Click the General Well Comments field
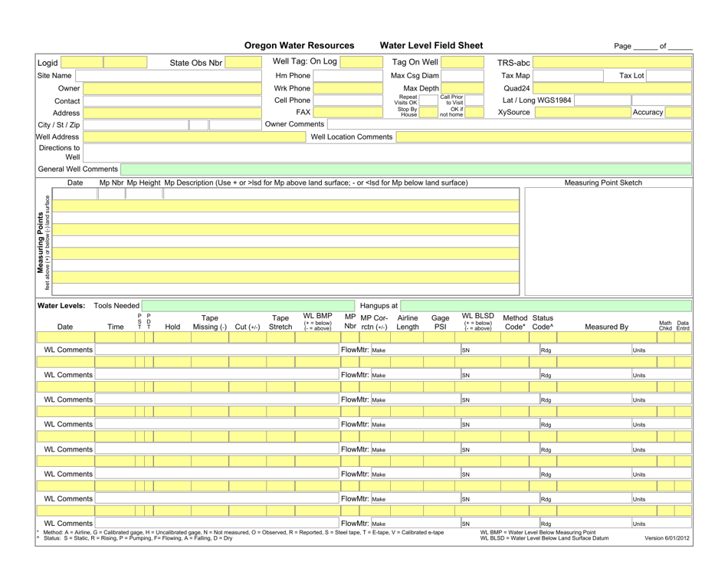This screenshot has width=728, height=562. (x=406, y=169)
